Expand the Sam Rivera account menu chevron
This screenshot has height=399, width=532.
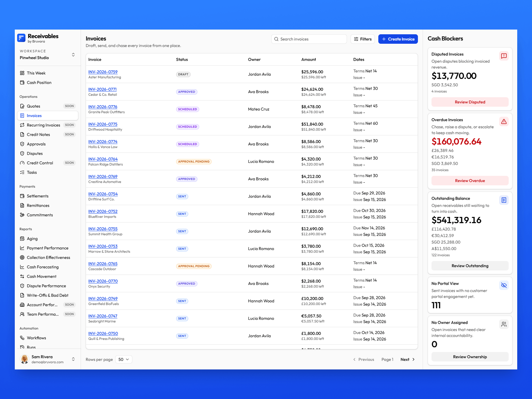click(x=73, y=359)
